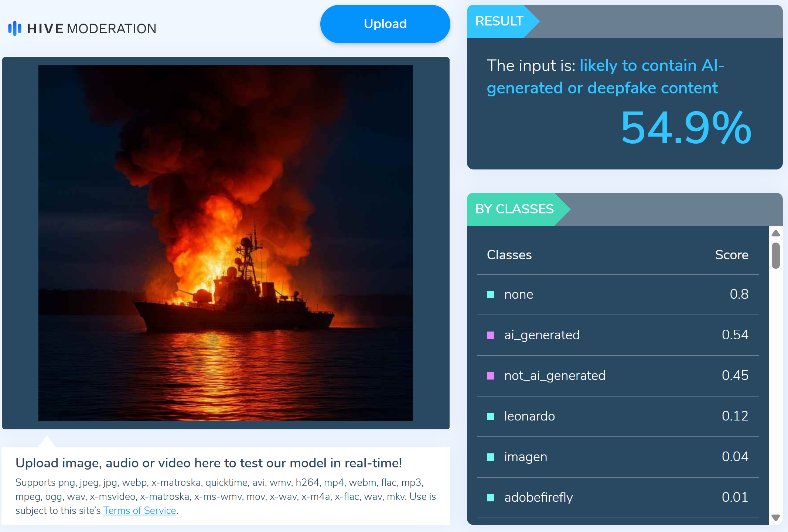The width and height of the screenshot is (788, 532).
Task: Click the Score column header
Action: pyautogui.click(x=731, y=255)
